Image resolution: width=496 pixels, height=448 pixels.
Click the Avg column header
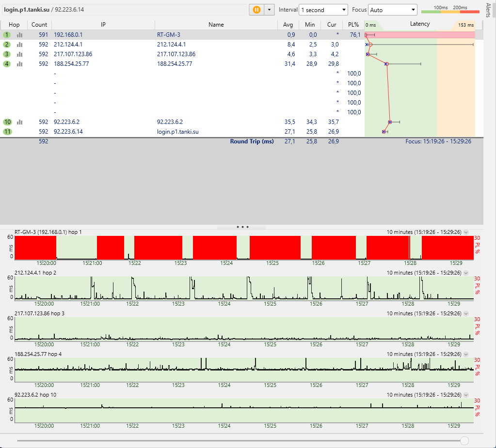pos(288,25)
